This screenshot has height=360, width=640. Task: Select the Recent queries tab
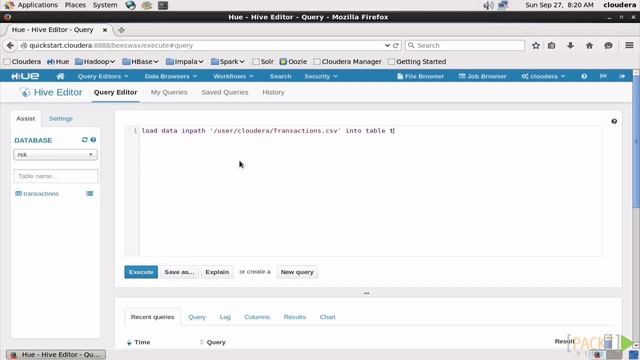(152, 317)
